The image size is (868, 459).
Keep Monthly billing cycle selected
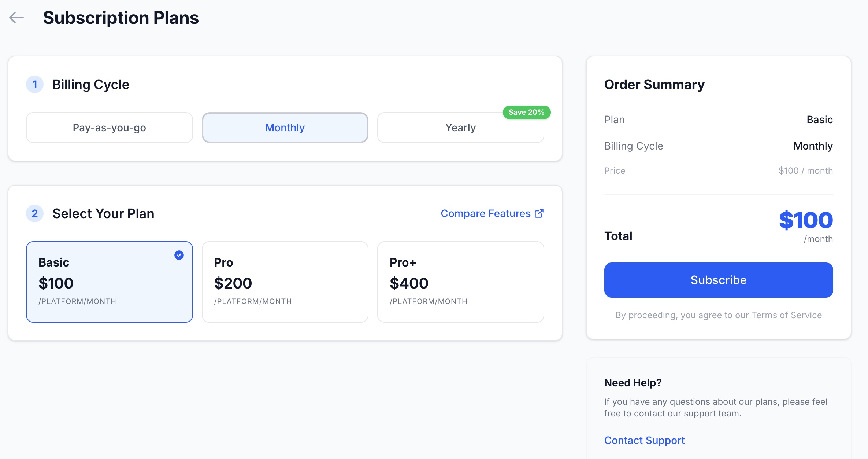click(x=285, y=127)
